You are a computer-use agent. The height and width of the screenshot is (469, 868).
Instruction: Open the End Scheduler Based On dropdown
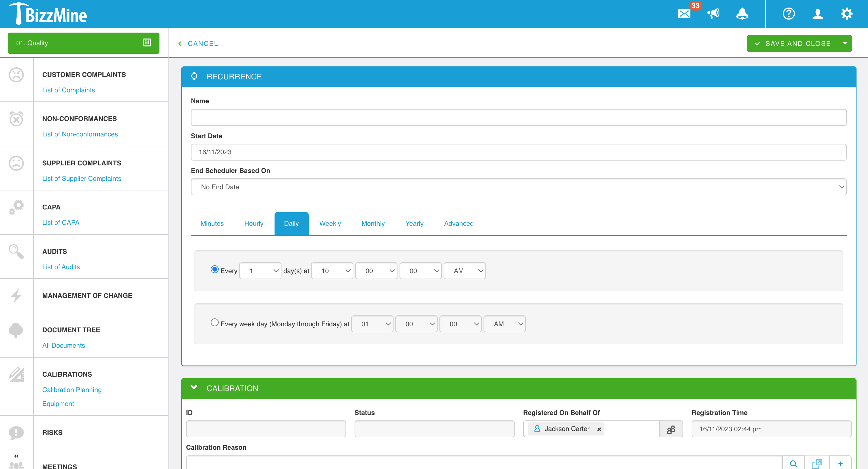click(518, 187)
